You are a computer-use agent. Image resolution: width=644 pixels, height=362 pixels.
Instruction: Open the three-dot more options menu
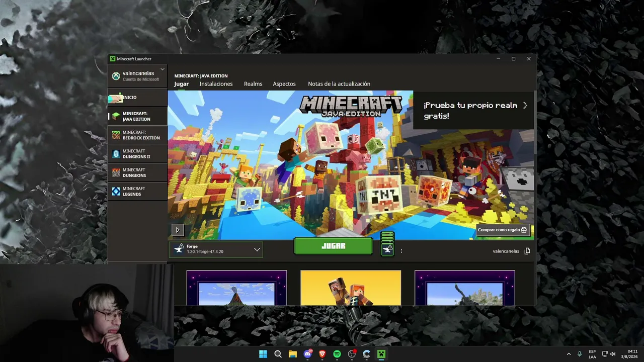click(x=401, y=251)
